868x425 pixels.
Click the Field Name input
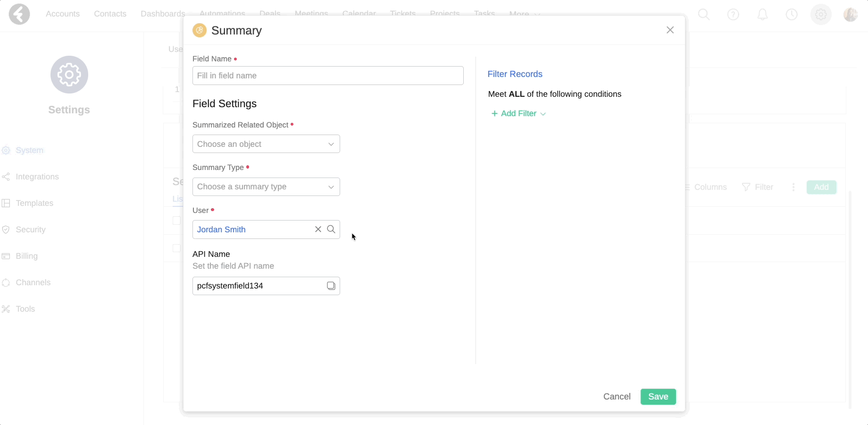tap(328, 76)
